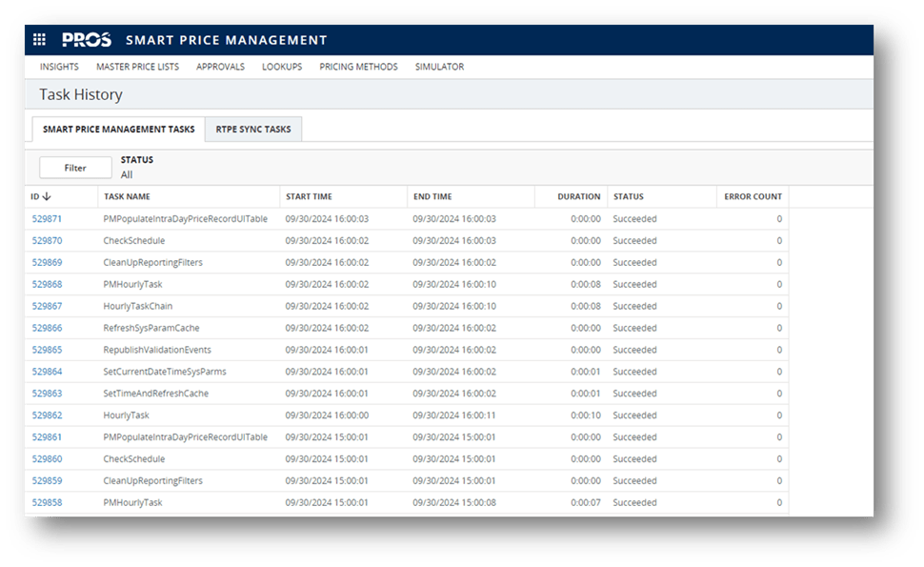
Task: Open task ID 529859 link
Action: 47,480
